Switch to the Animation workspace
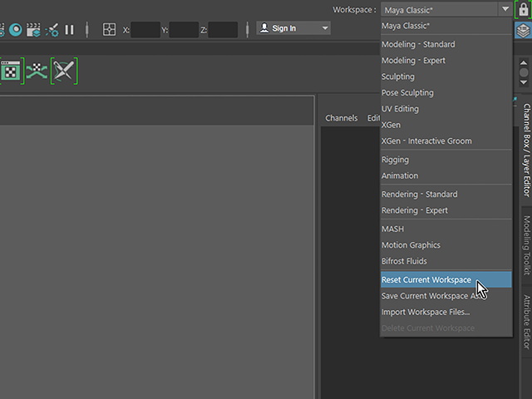 click(x=446, y=175)
